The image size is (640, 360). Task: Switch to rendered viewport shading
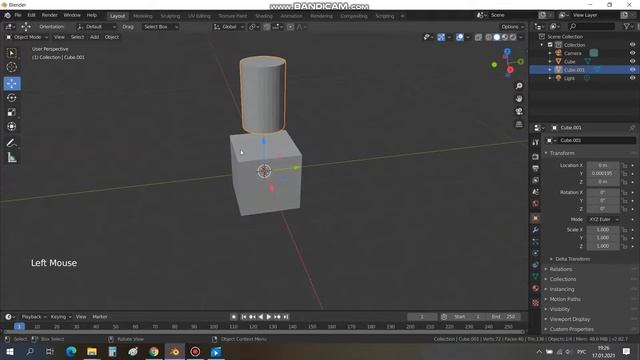coord(513,37)
